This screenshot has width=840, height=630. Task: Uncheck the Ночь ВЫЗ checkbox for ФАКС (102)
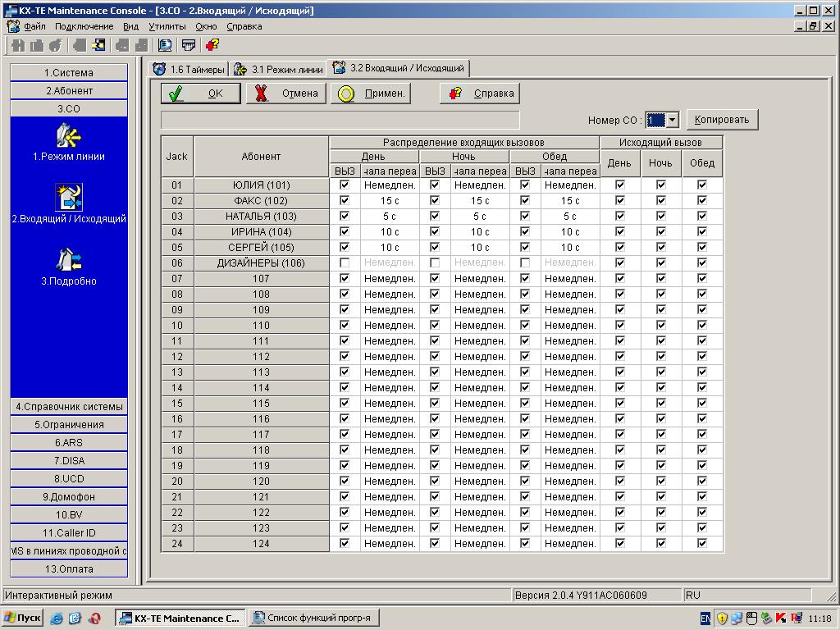[435, 200]
